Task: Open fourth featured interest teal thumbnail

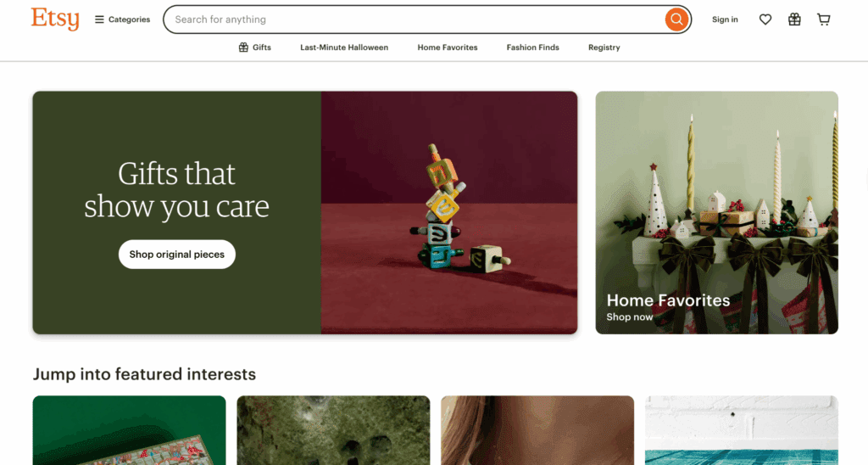Action: [742, 430]
